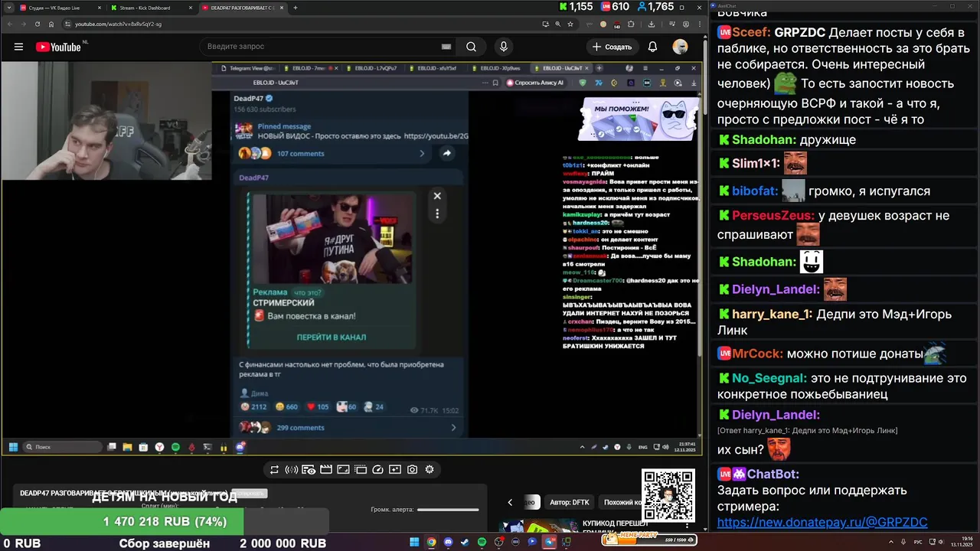Screen dimensions: 980x551
Task: Click the youtu.be link in pinned message
Action: click(x=436, y=136)
